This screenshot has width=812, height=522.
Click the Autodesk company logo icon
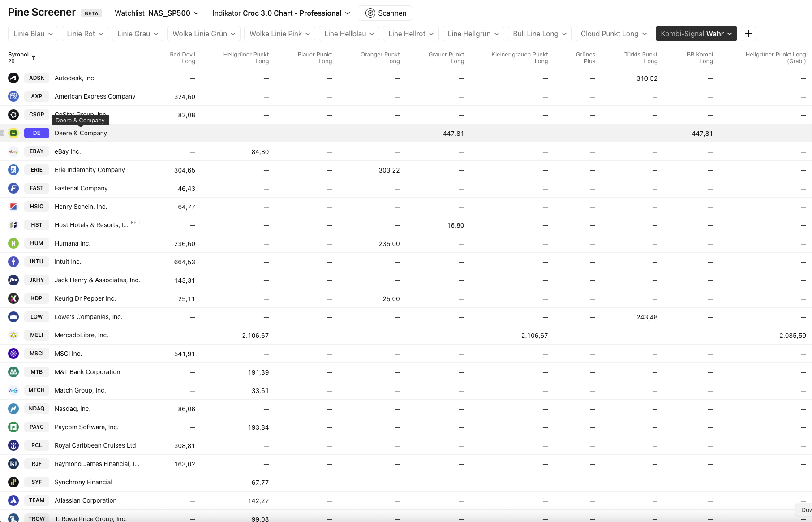tap(13, 78)
